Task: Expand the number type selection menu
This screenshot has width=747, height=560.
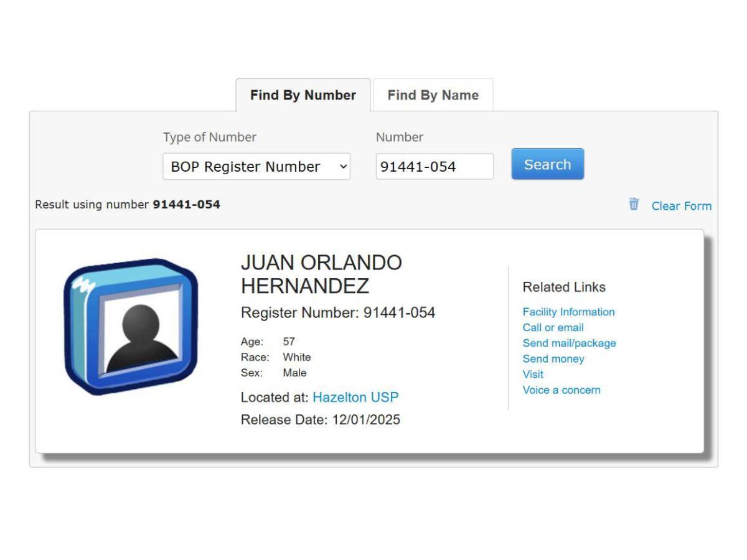Action: (256, 166)
